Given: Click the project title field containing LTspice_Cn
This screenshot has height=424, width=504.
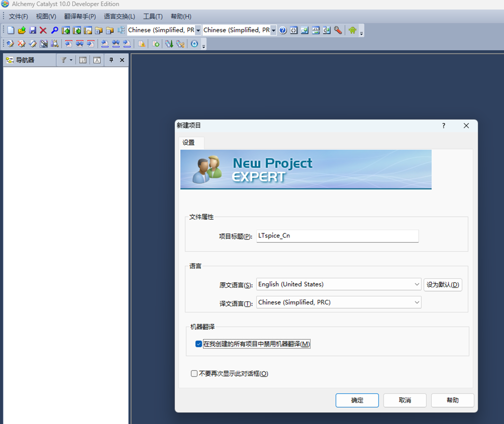Looking at the screenshot, I should (338, 236).
